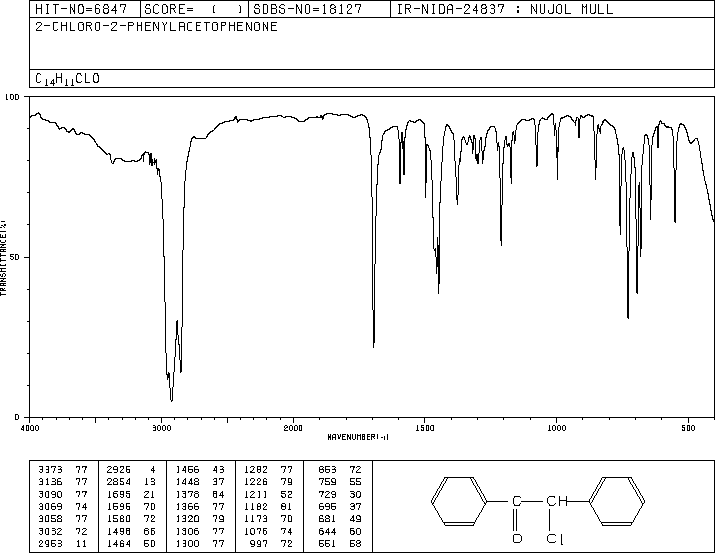Select the IR-NIDA-24837 : NUJOL MULL label
Viewport: 715px width, 553px height.
(x=505, y=9)
